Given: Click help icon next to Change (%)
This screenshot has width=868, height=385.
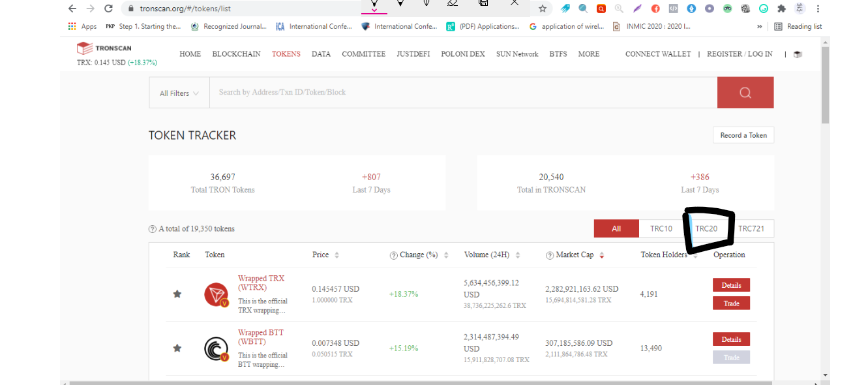Looking at the screenshot, I should [x=394, y=255].
